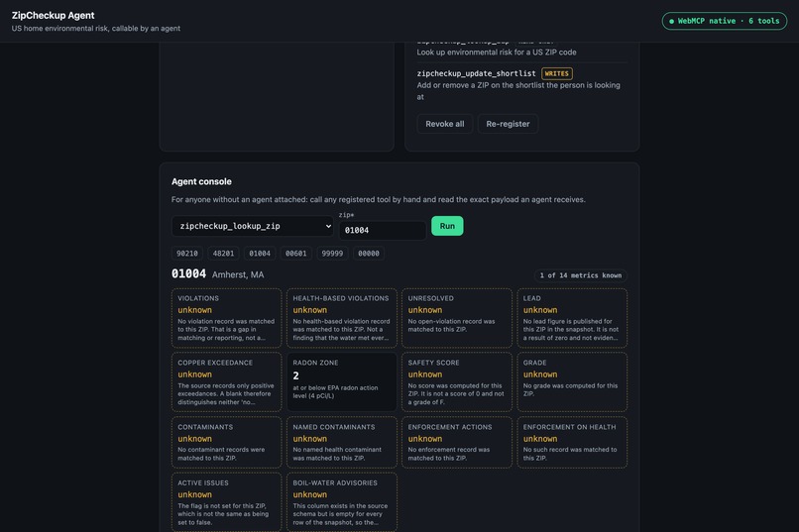
Task: Open the zipcheckup_lookup_zip tool dropdown
Action: pos(253,226)
